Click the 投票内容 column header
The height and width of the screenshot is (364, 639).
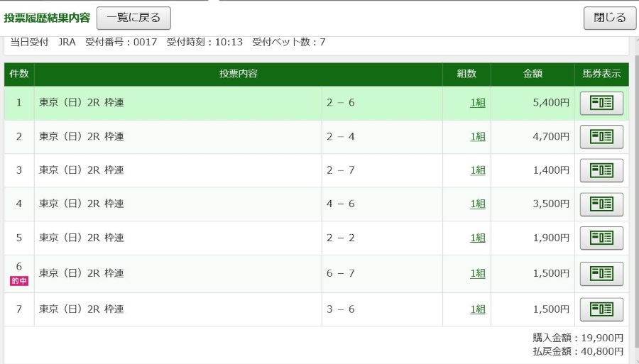[x=239, y=74]
